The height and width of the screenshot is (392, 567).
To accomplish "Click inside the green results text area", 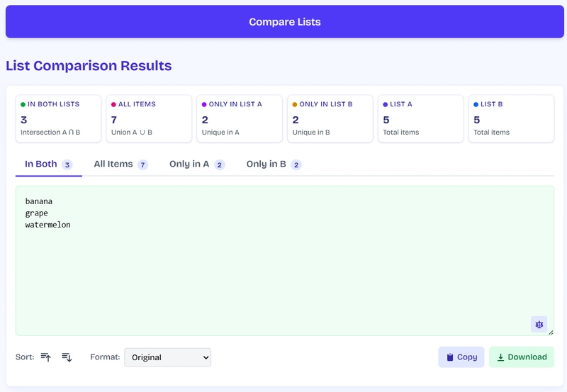I will coord(285,261).
